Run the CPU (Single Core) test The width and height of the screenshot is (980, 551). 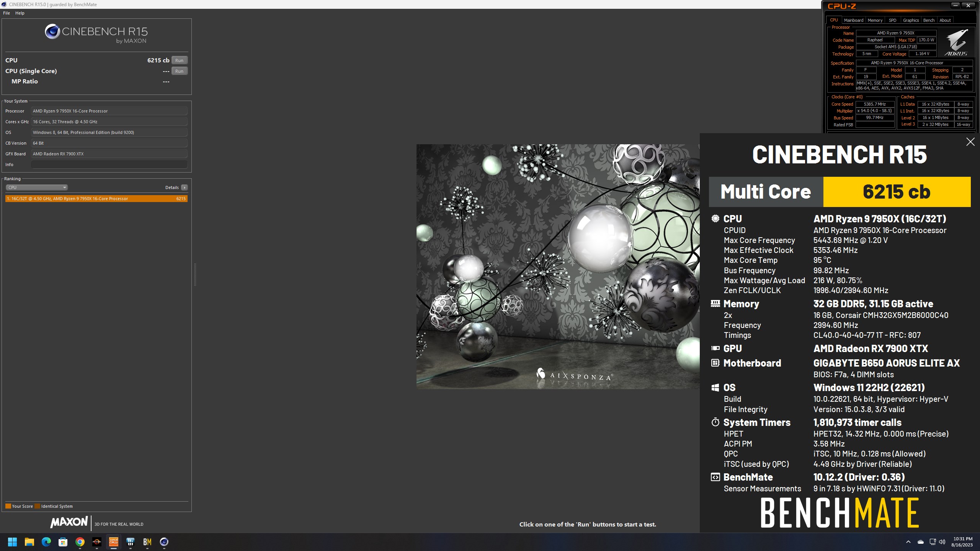point(179,71)
